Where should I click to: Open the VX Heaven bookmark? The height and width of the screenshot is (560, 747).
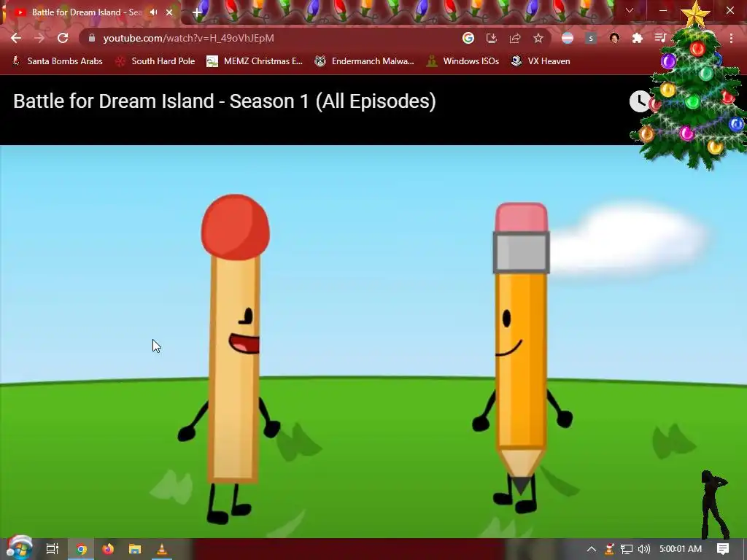[x=541, y=61]
